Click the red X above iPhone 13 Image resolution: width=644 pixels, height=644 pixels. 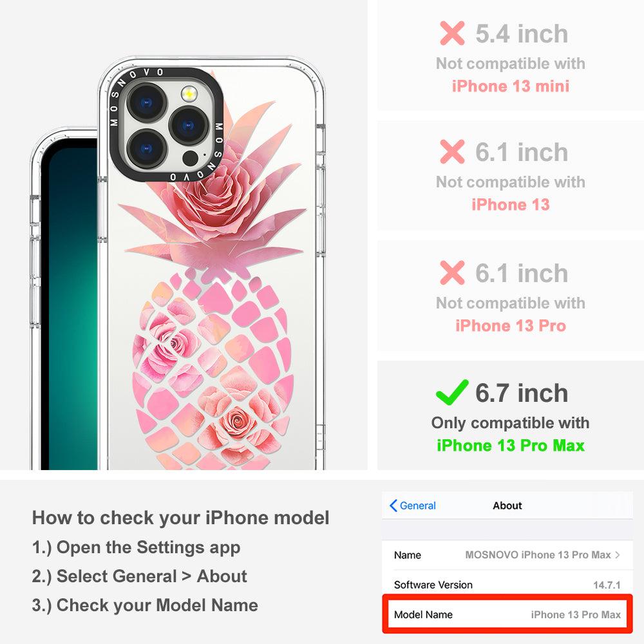(x=452, y=151)
